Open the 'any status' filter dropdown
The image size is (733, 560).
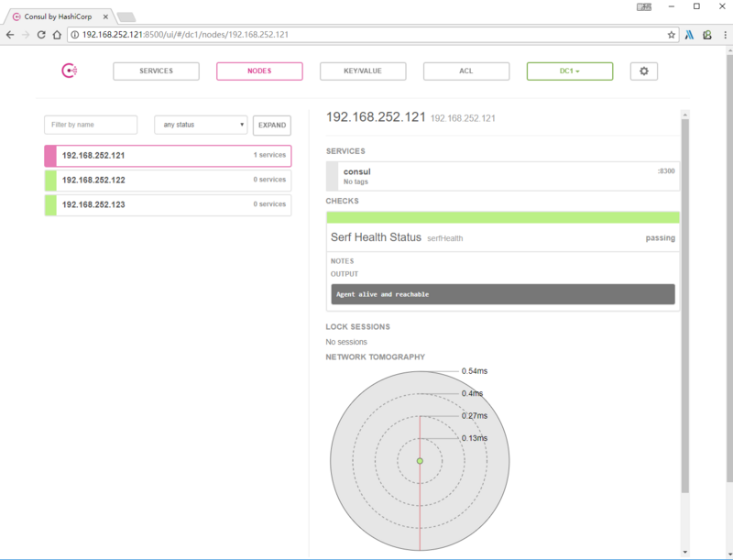200,125
